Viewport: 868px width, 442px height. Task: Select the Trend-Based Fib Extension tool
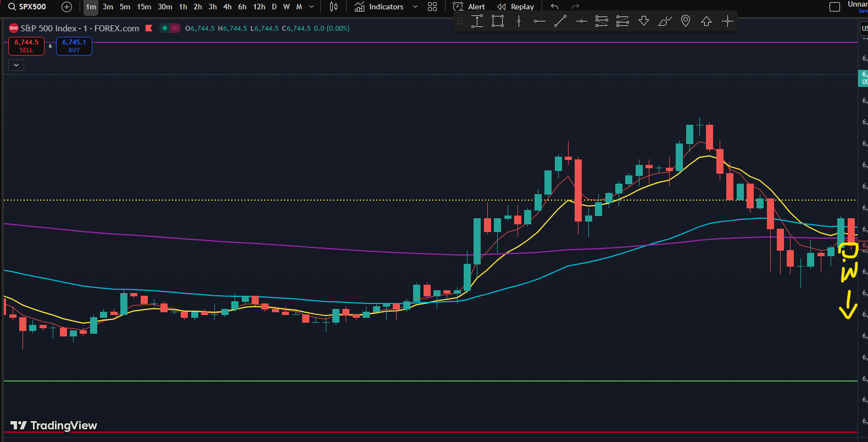coord(623,21)
